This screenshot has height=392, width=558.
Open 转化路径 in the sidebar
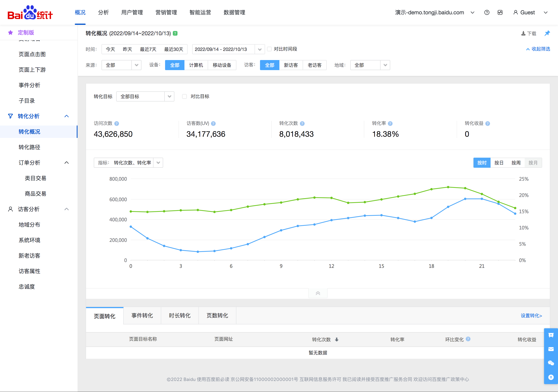(29, 147)
